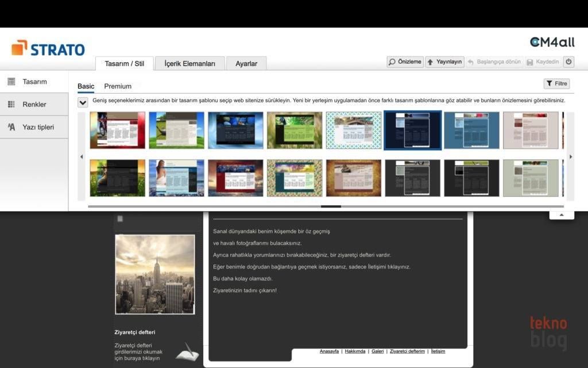Viewport: 588px width, 368px height.
Task: Click the Önizleme preview button
Action: pos(405,62)
